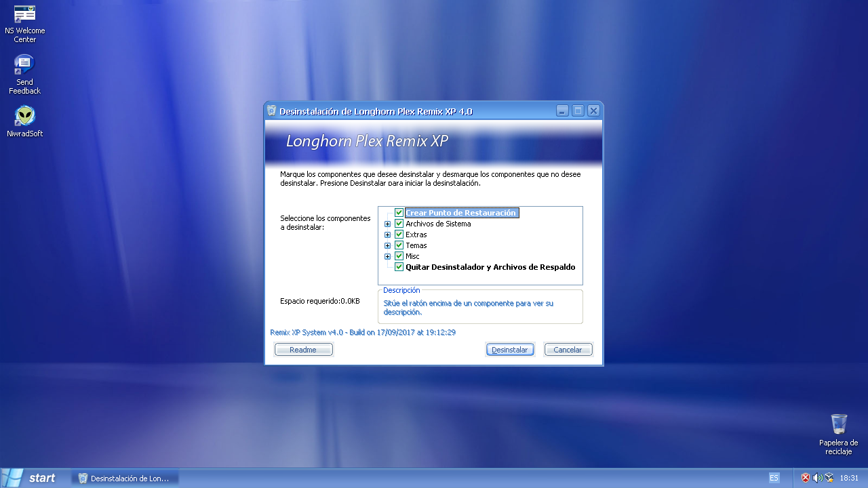Screen dimensions: 868x488
Task: Uncheck Quitar Desinstalador y Archivos de Respaldo
Action: click(399, 267)
